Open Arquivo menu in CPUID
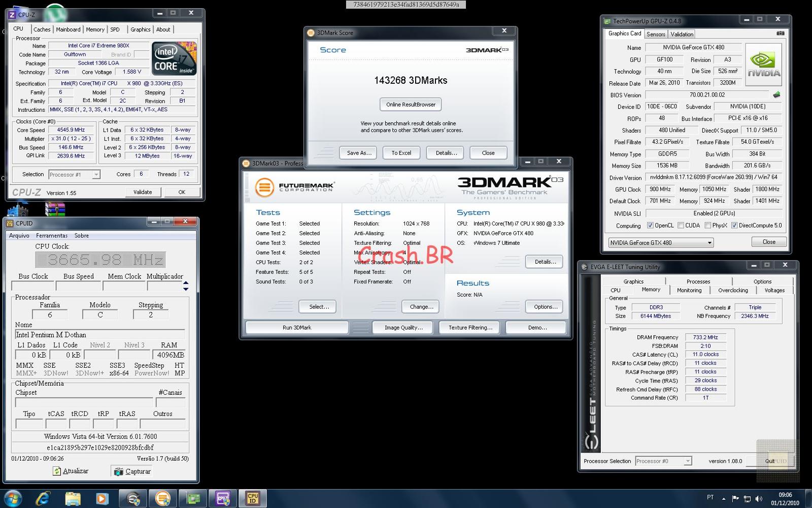Viewport: 812px width, 508px height. [19, 236]
